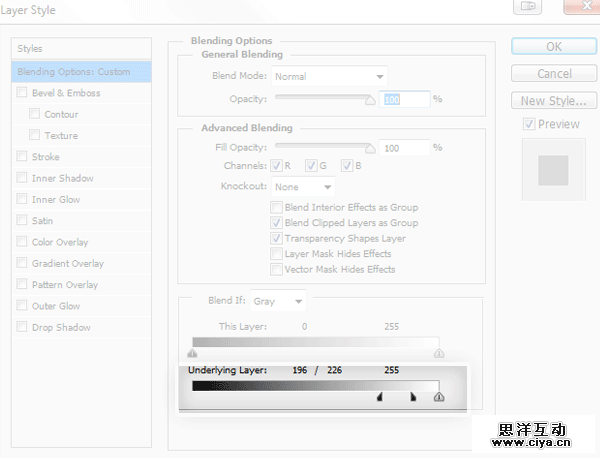Open the Blend If channel dropdown
This screenshot has width=600, height=458.
(278, 301)
